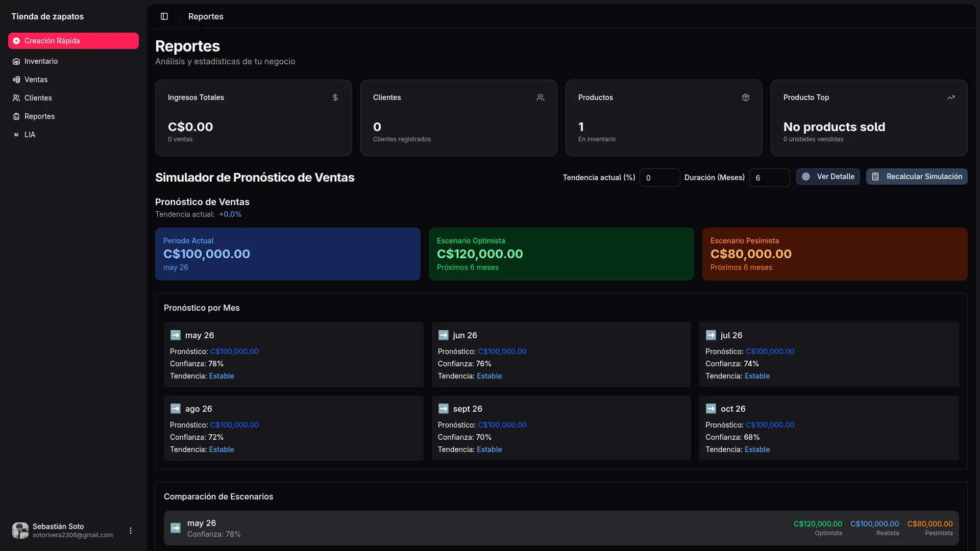Viewport: 980px width, 551px height.
Task: Click the Reportes clipboard icon in sidebar
Action: (x=16, y=116)
